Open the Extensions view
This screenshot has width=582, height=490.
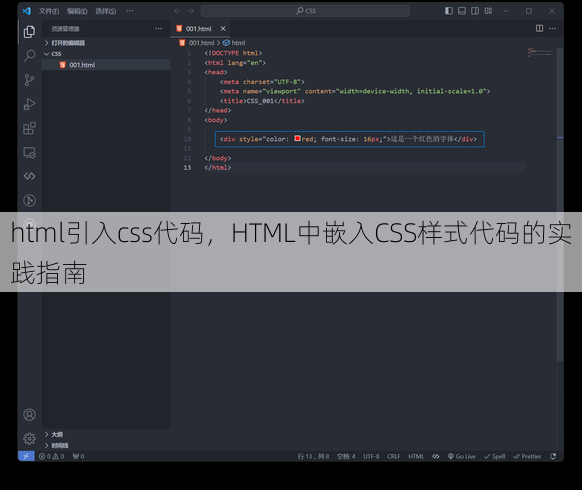point(29,128)
